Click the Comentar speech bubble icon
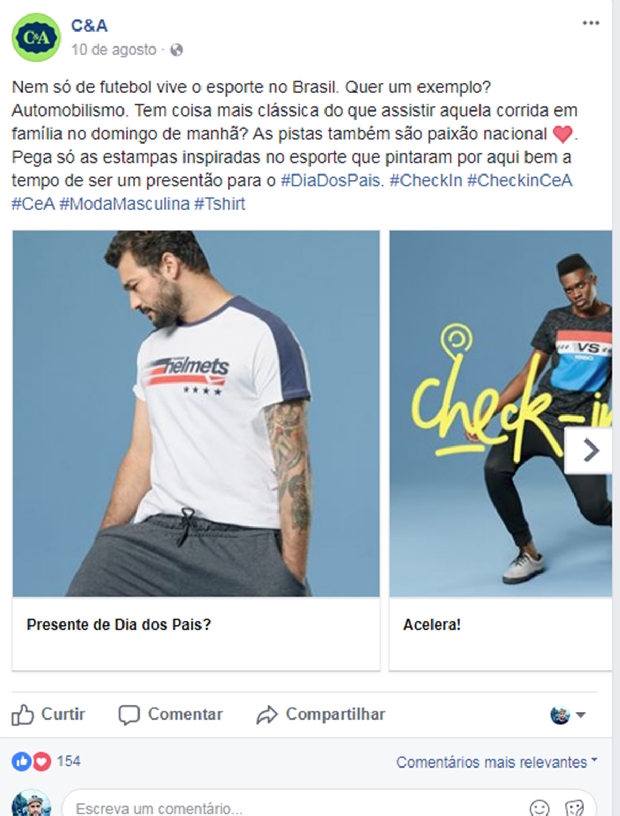Screen dimensions: 620x816 click(x=129, y=715)
